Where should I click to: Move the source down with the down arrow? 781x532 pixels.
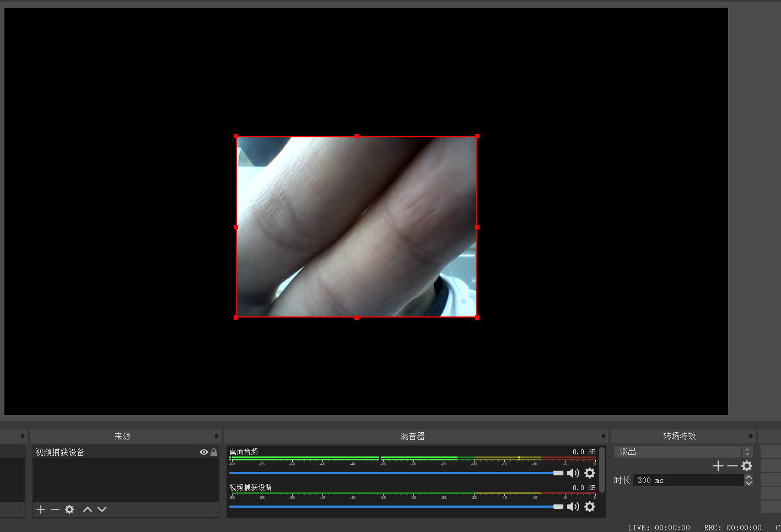click(102, 509)
